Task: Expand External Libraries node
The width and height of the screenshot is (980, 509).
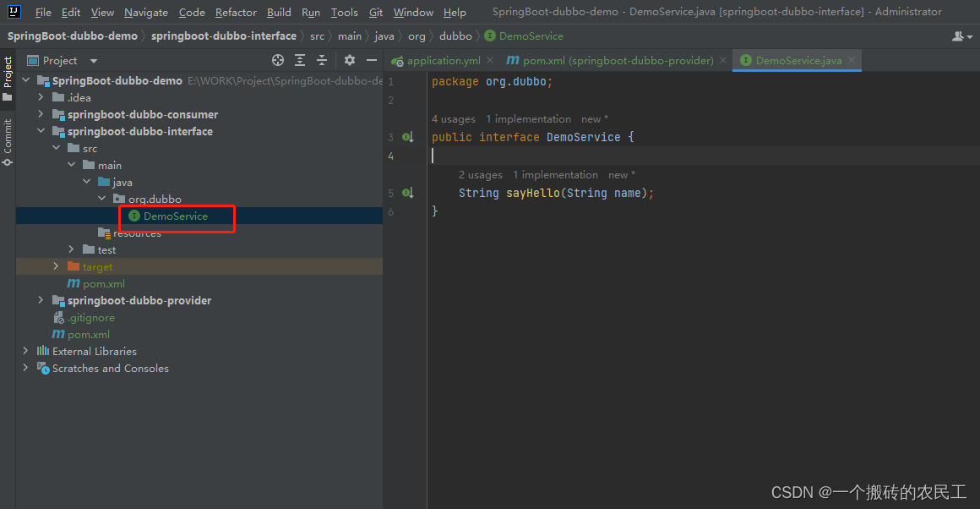Action: (25, 351)
